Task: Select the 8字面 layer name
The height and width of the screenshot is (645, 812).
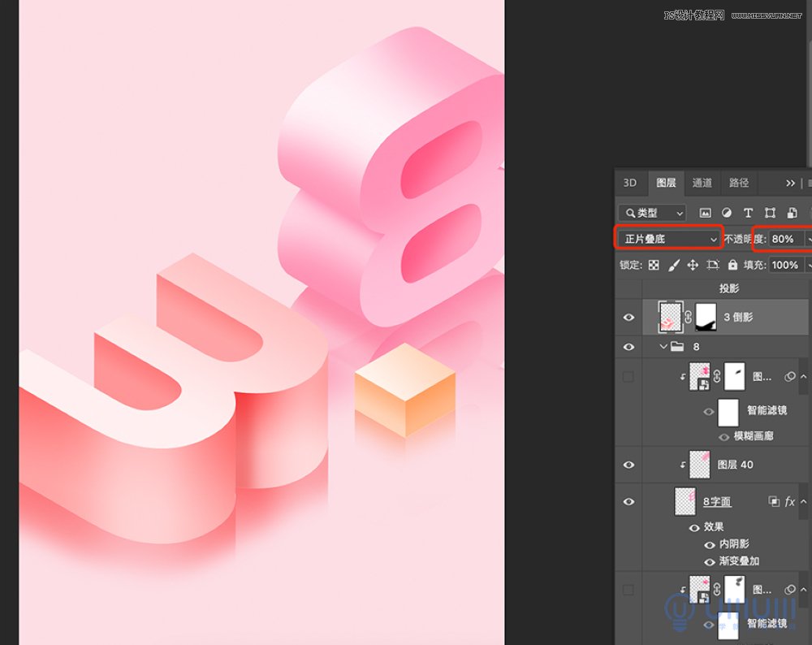Action: (x=716, y=502)
